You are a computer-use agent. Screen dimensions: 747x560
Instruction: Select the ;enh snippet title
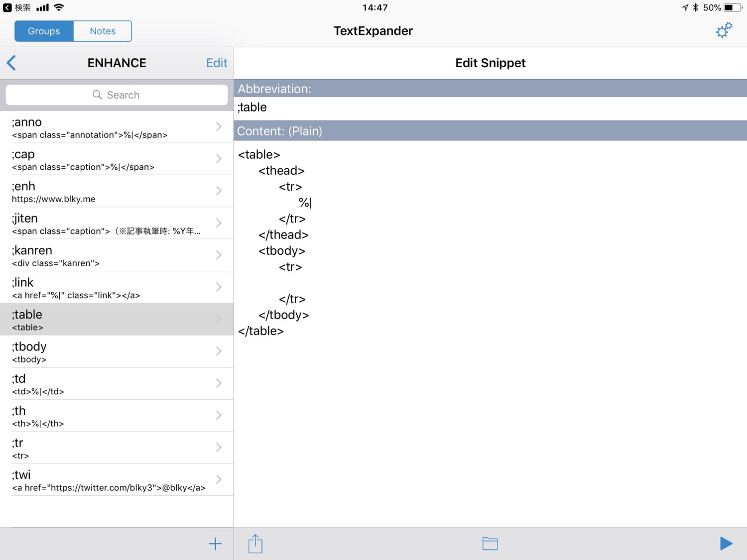[x=23, y=186]
